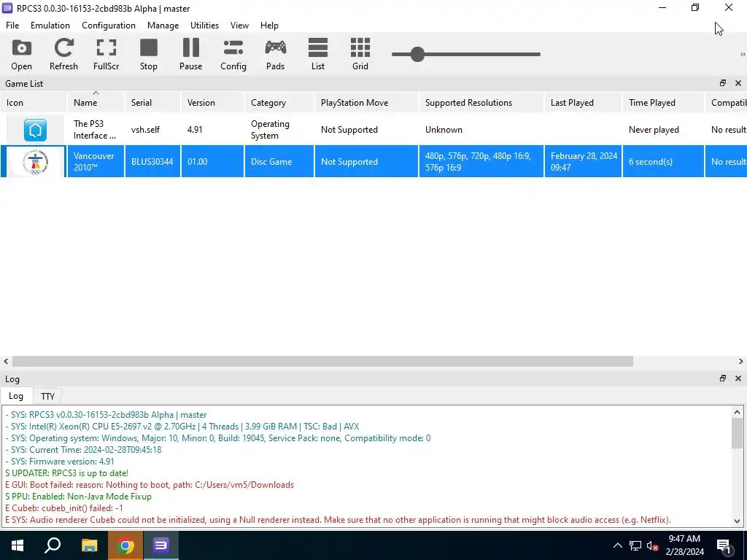Image resolution: width=747 pixels, height=560 pixels.
Task: Click the '6 second(s)' cell
Action: point(663,161)
